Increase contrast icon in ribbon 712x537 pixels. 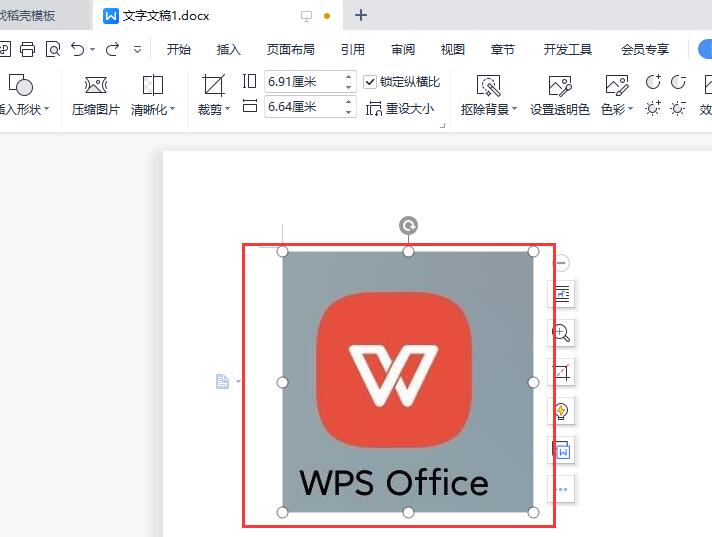653,82
